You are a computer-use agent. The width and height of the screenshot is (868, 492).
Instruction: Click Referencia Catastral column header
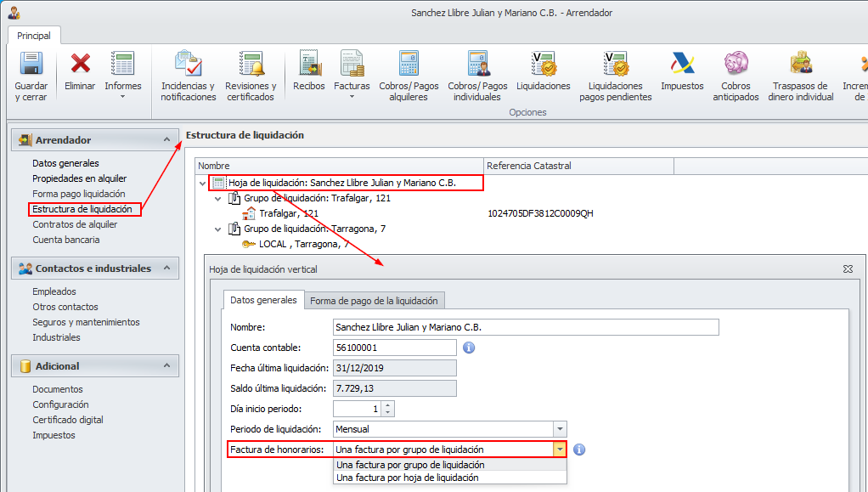(x=578, y=166)
